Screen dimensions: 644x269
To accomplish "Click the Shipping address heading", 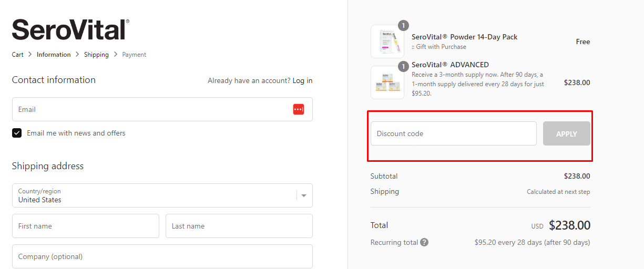I will 48,166.
